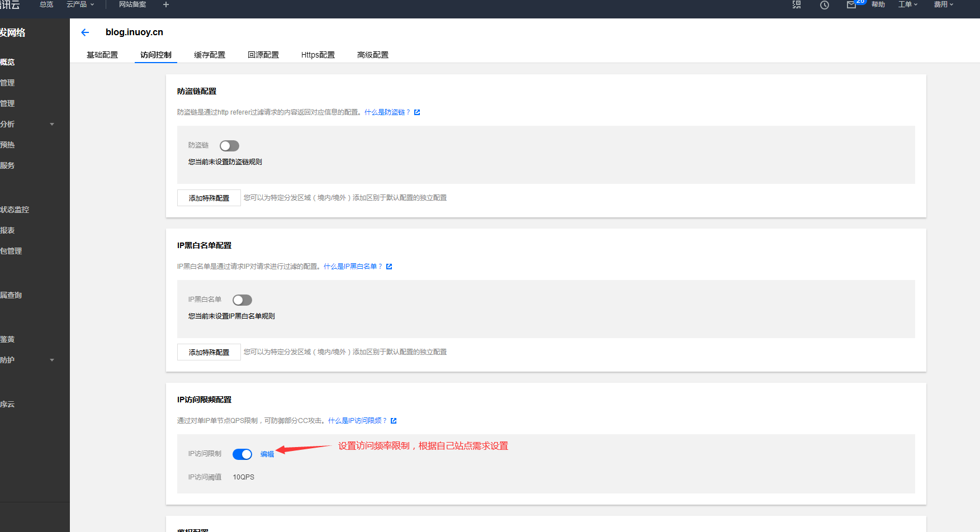Open the 什么是IP访问限频？ help link
This screenshot has width=980, height=532.
358,421
